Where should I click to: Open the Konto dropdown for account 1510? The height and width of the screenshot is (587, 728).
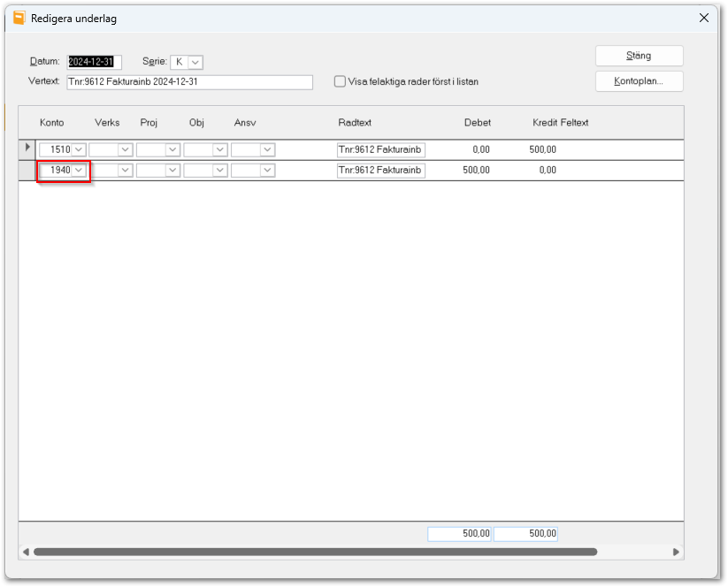79,149
